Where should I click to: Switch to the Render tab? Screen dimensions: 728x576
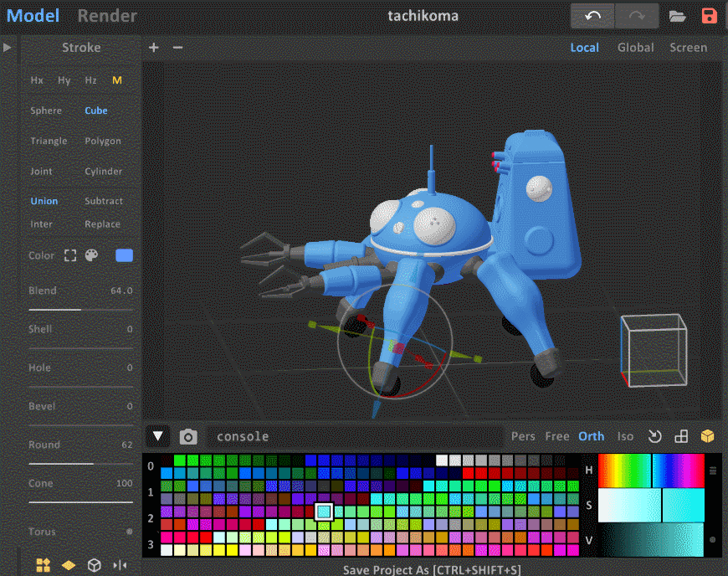[107, 16]
